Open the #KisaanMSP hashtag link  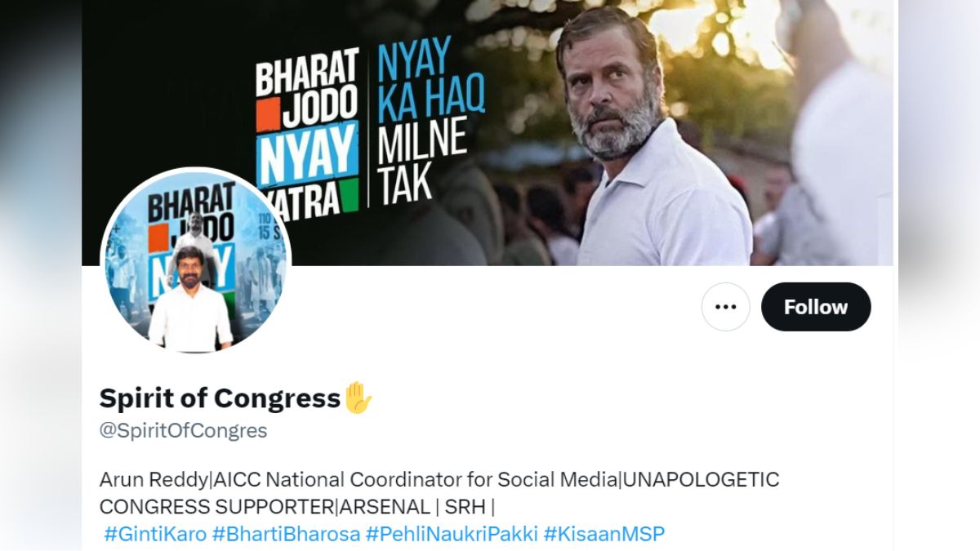point(604,535)
